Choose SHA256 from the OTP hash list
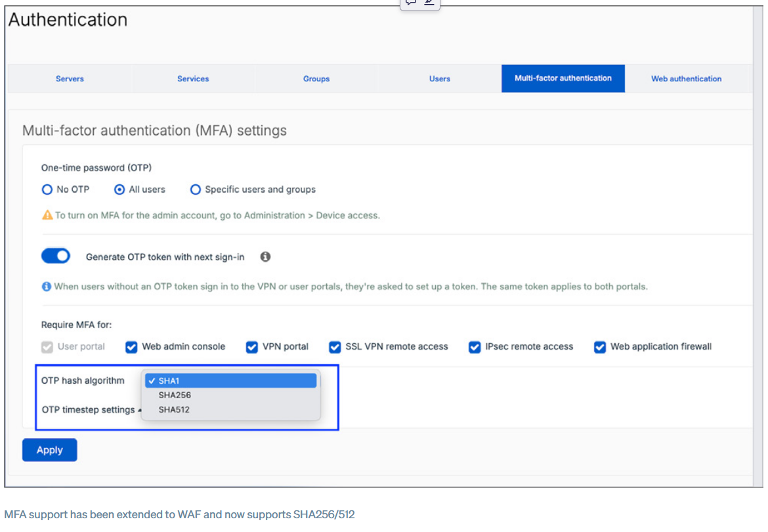768x532 pixels. [x=175, y=396]
